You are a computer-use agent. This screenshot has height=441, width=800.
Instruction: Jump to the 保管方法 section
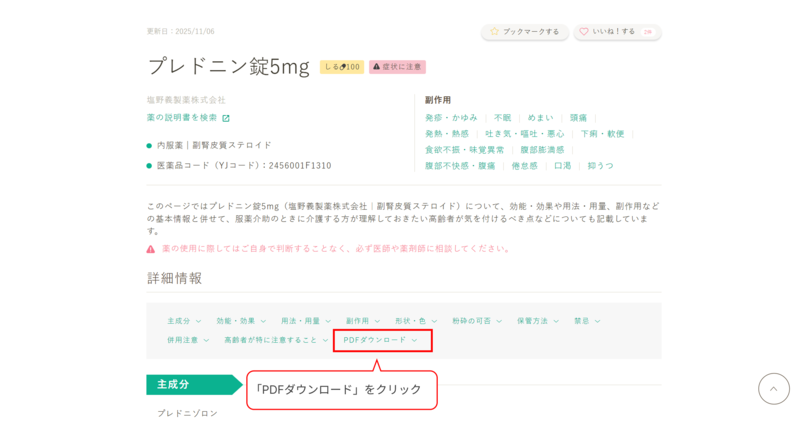(538, 321)
